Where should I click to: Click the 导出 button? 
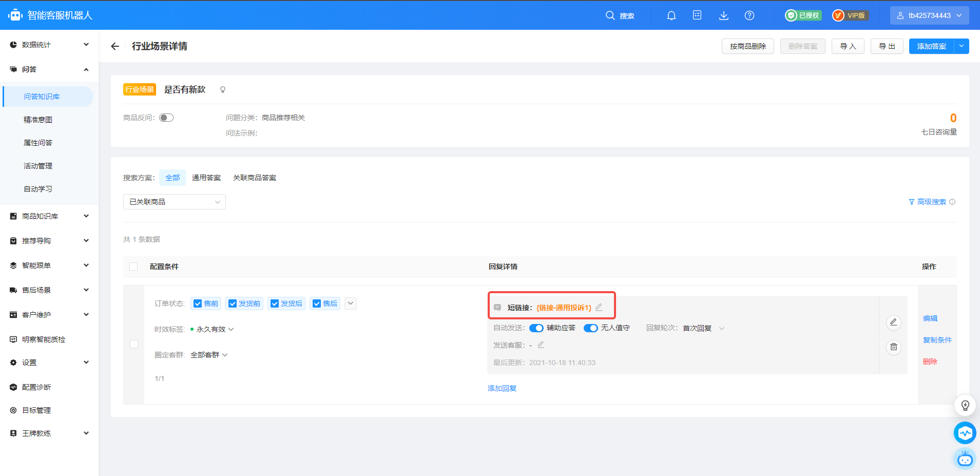(x=887, y=46)
